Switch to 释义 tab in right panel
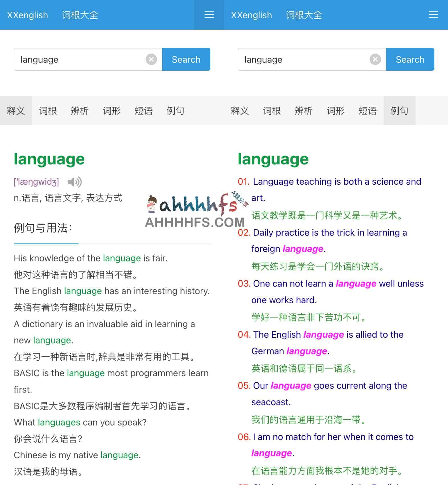This screenshot has width=448, height=485. pyautogui.click(x=240, y=111)
